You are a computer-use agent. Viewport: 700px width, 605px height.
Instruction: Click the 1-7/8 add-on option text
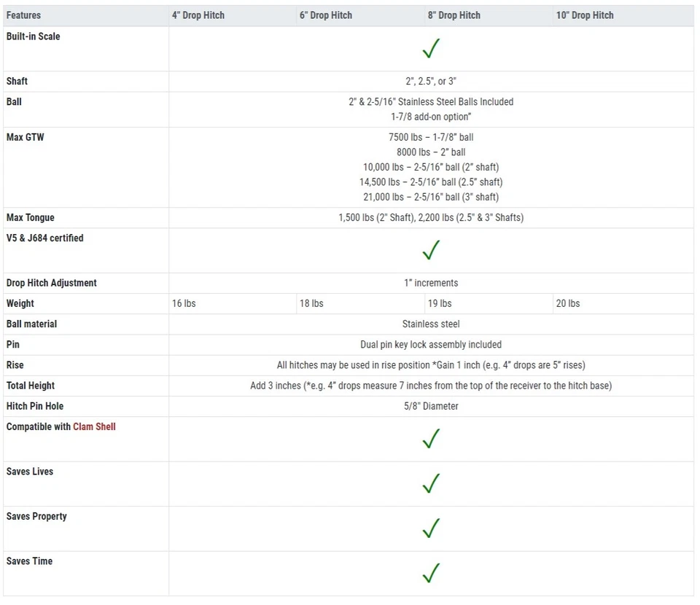431,117
